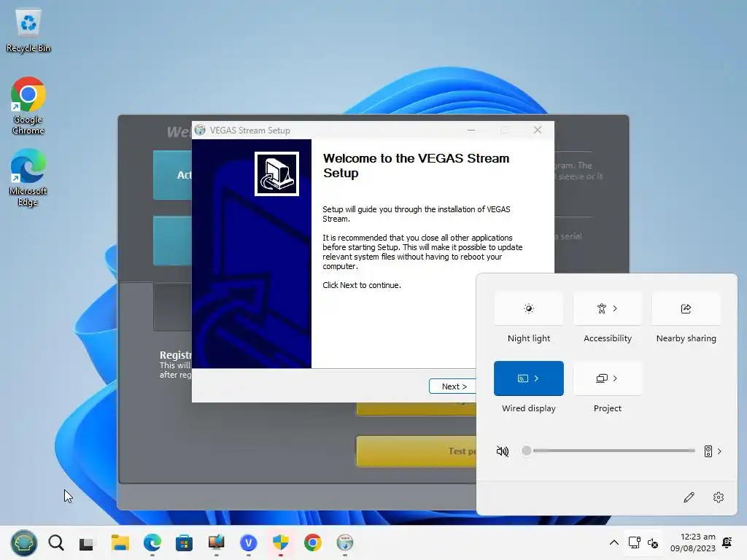
Task: Click the Next button in VEGAS Stream Setup
Action: pyautogui.click(x=452, y=386)
